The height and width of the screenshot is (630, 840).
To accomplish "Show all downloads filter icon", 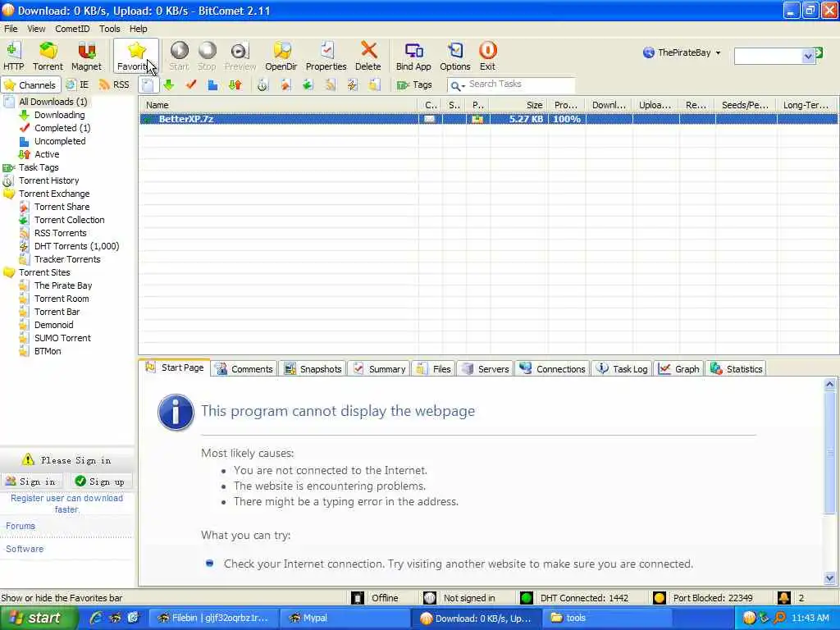I will tap(148, 84).
